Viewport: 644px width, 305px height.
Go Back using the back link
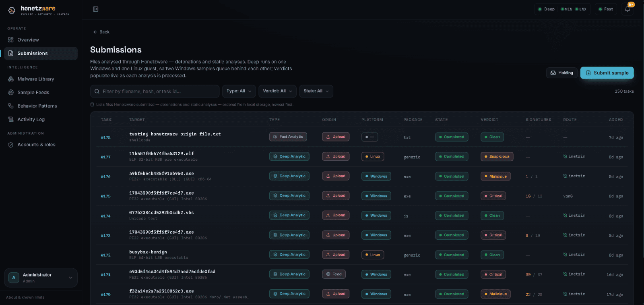[x=101, y=32]
